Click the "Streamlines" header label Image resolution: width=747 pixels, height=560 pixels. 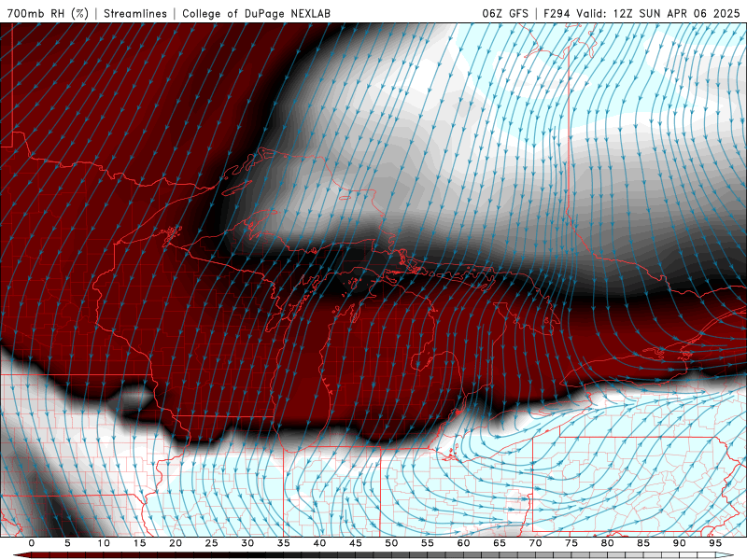point(135,14)
